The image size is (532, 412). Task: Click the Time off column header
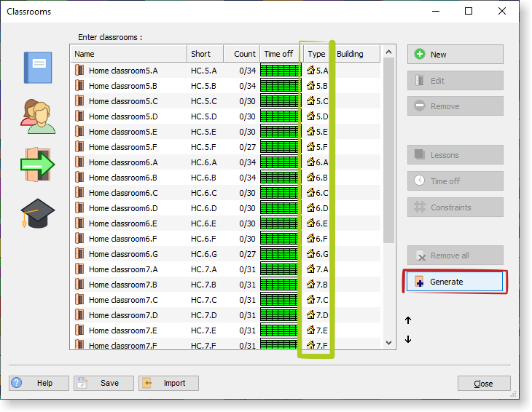coord(281,54)
